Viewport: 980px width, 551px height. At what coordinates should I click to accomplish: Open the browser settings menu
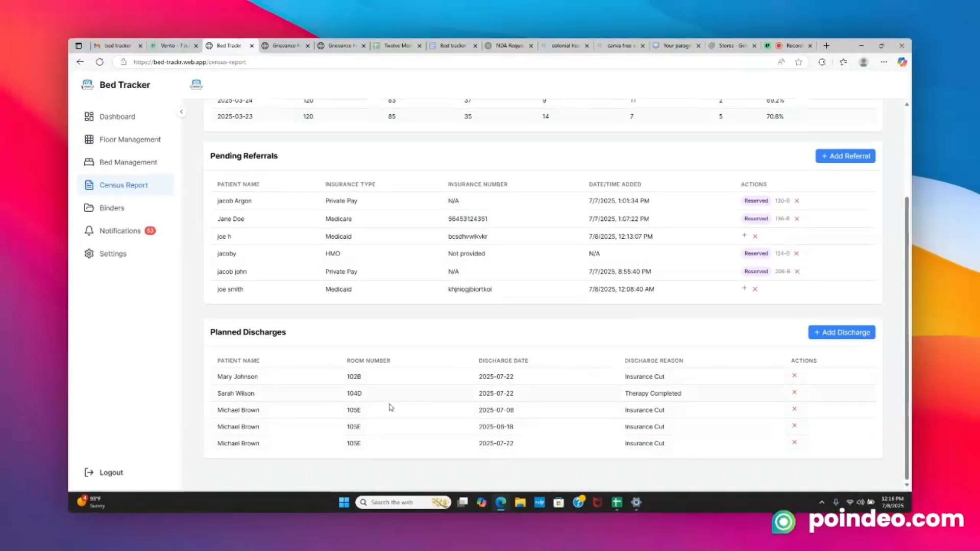point(884,62)
